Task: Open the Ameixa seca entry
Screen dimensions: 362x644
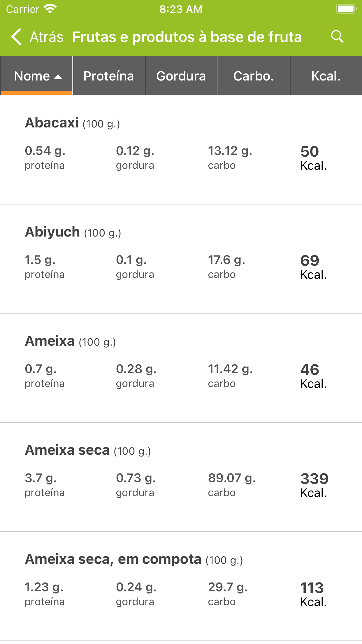Action: click(67, 450)
